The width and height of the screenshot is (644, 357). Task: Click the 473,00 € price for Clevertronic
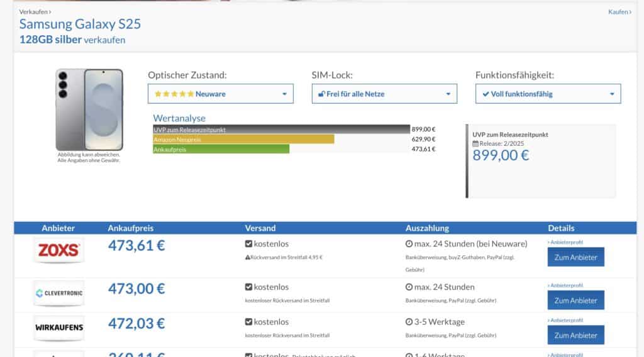[x=136, y=288]
